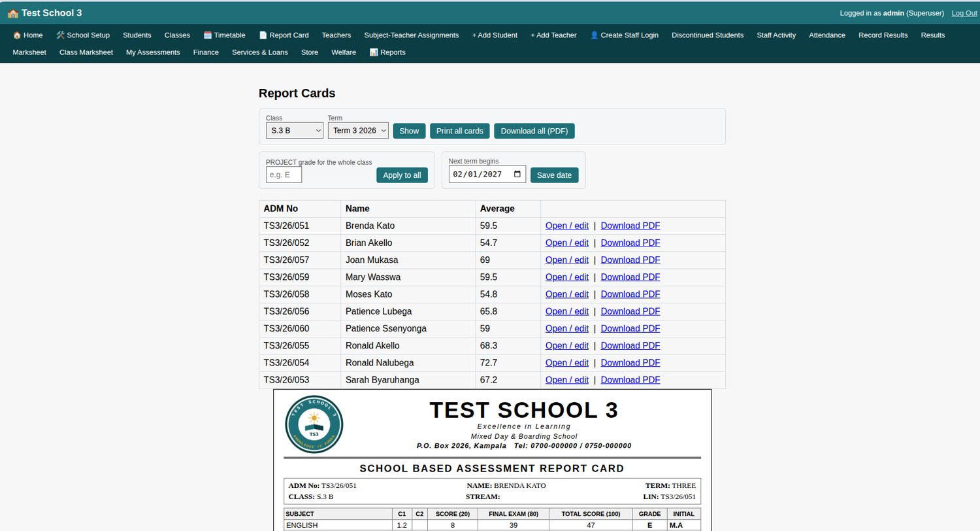The width and height of the screenshot is (980, 531).
Task: Download PDF for Sarah Byaruhanga
Action: 630,380
